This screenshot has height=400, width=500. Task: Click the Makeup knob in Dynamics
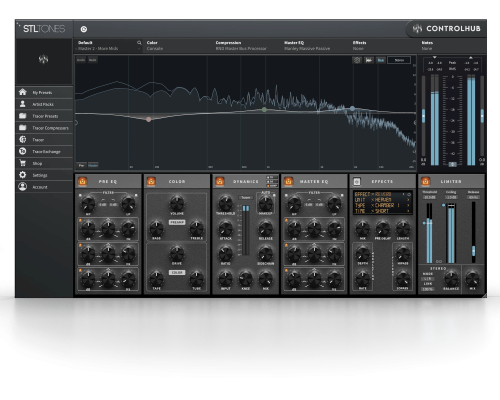266,203
